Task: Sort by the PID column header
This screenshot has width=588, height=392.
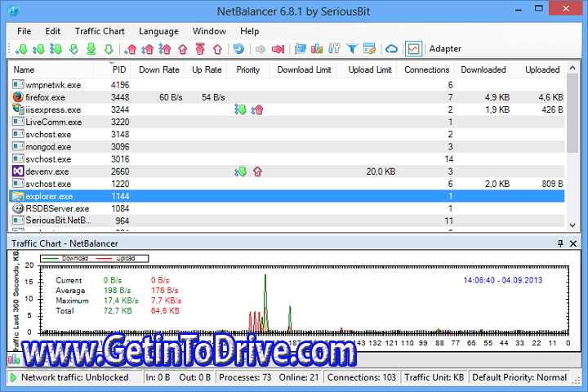Action: click(113, 69)
